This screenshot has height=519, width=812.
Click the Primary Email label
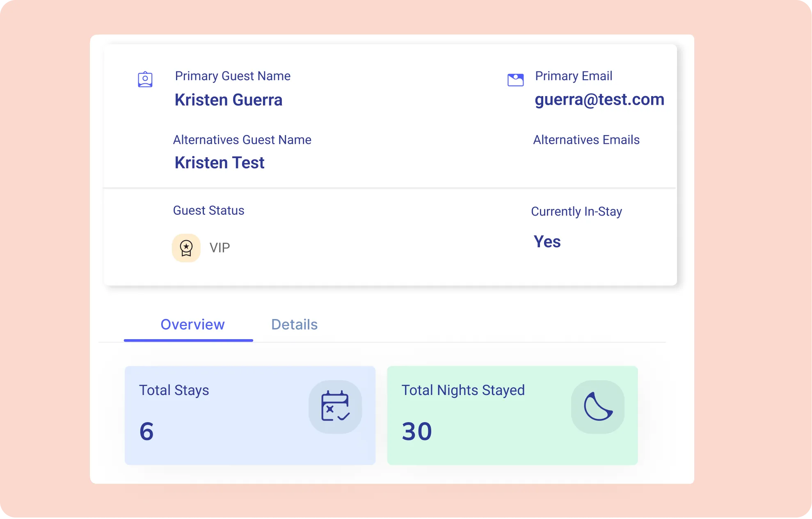click(x=574, y=76)
